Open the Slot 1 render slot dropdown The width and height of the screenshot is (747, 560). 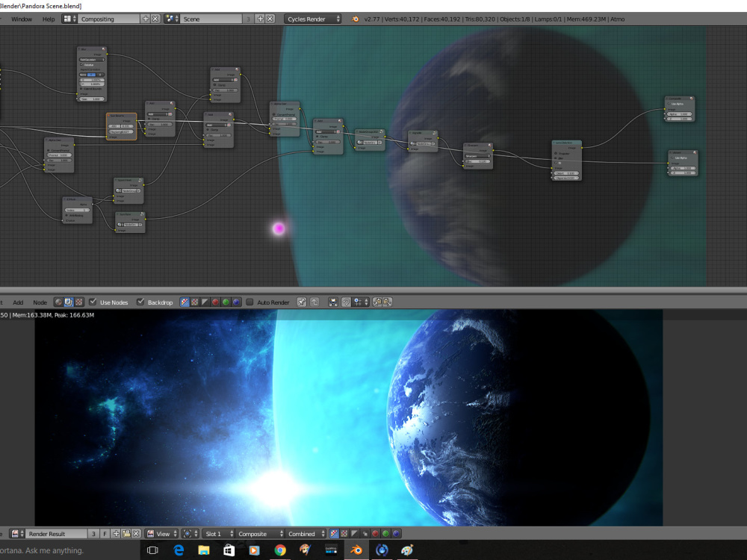[x=218, y=534]
